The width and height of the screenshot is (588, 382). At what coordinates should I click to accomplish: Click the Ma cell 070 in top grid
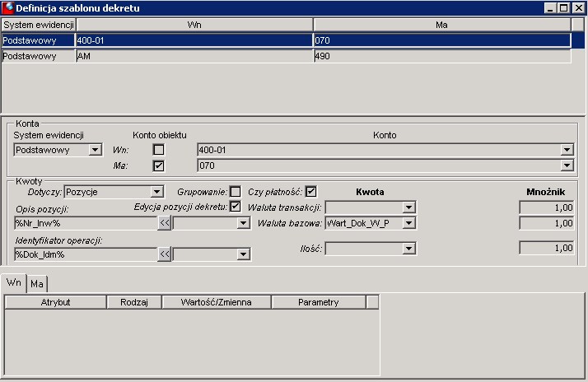442,40
